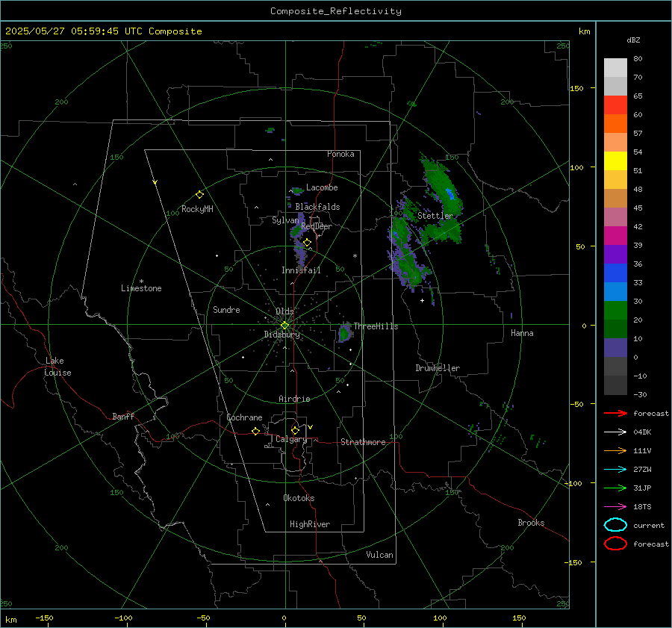The width and height of the screenshot is (672, 628).
Task: Click the Banff town label
Action: (123, 416)
